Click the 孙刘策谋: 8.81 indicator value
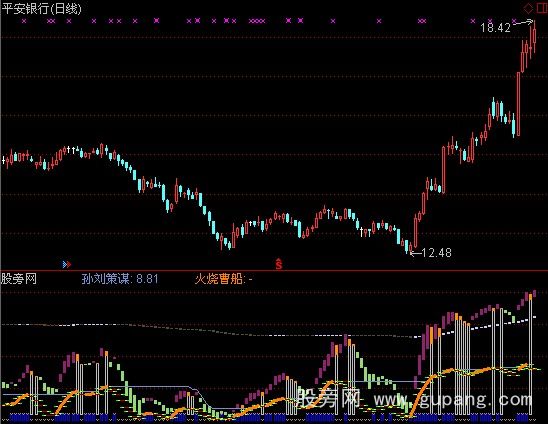The image size is (548, 424). click(x=120, y=279)
